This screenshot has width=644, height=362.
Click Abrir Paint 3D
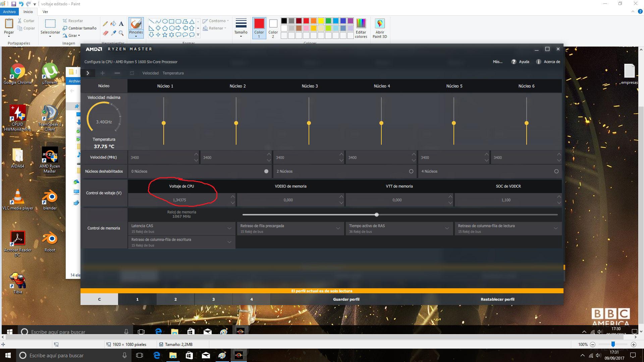(380, 28)
